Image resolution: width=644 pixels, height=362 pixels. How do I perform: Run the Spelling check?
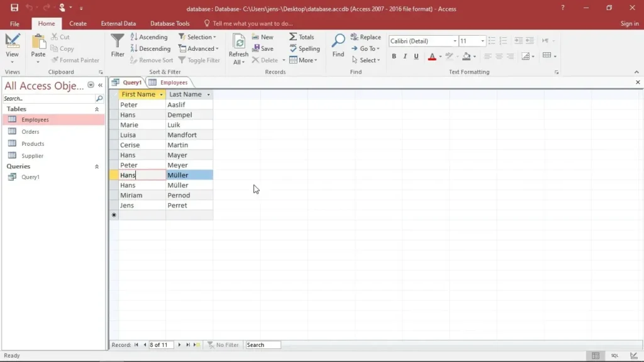tap(304, 49)
